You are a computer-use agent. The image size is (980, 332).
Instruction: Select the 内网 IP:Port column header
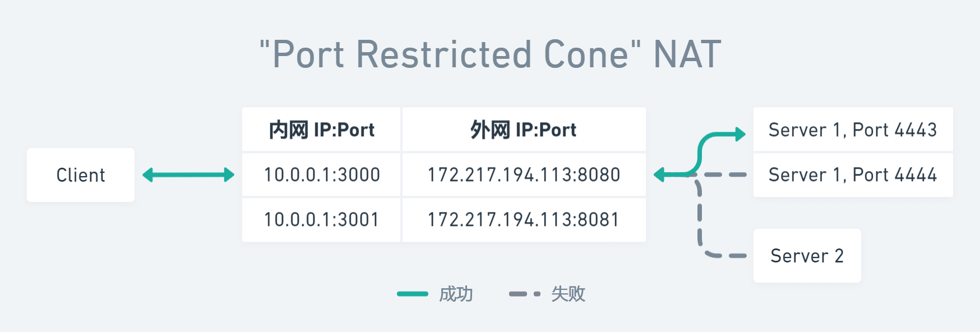pos(321,130)
